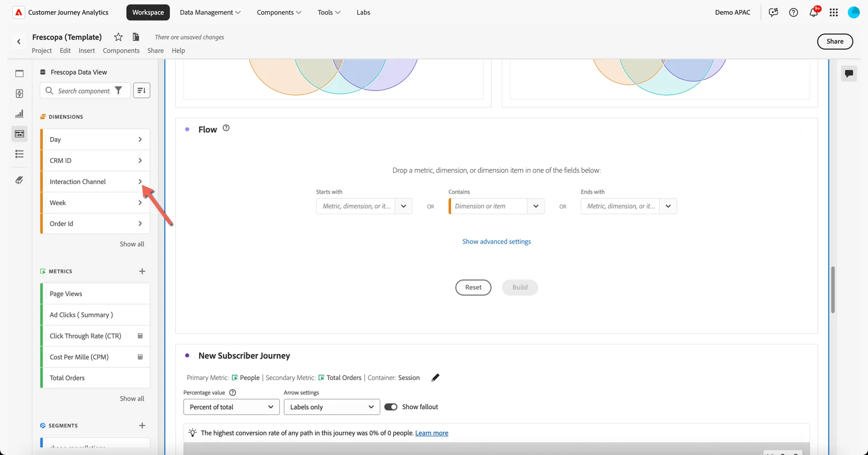Click the vertical scrollbar of the workspace
This screenshot has width=868, height=455.
tap(832, 290)
